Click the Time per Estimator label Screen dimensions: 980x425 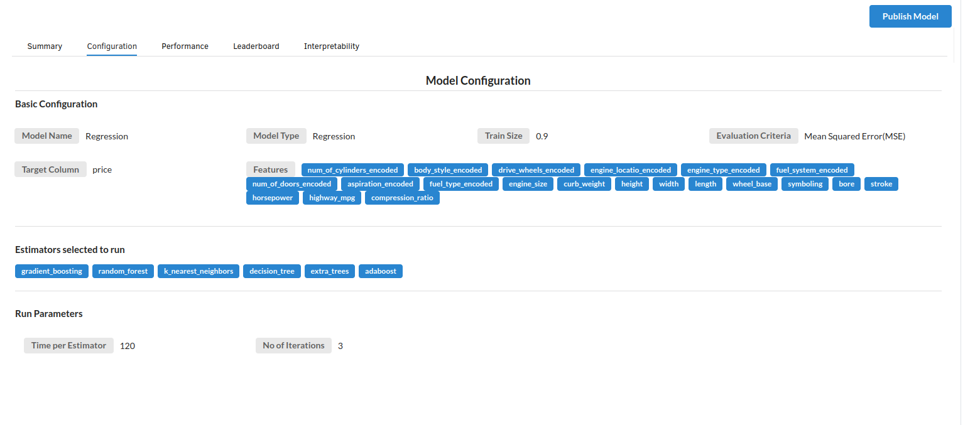[x=68, y=345]
